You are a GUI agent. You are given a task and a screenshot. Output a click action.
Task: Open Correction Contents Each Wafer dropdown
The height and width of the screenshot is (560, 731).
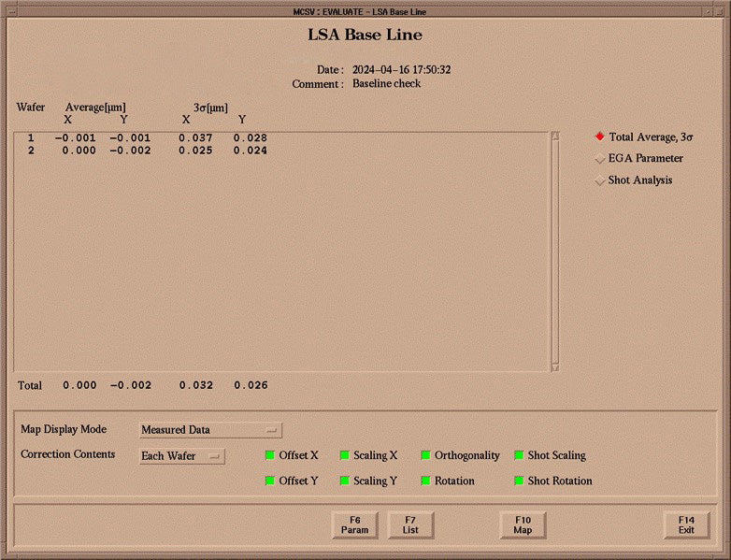[x=182, y=456]
